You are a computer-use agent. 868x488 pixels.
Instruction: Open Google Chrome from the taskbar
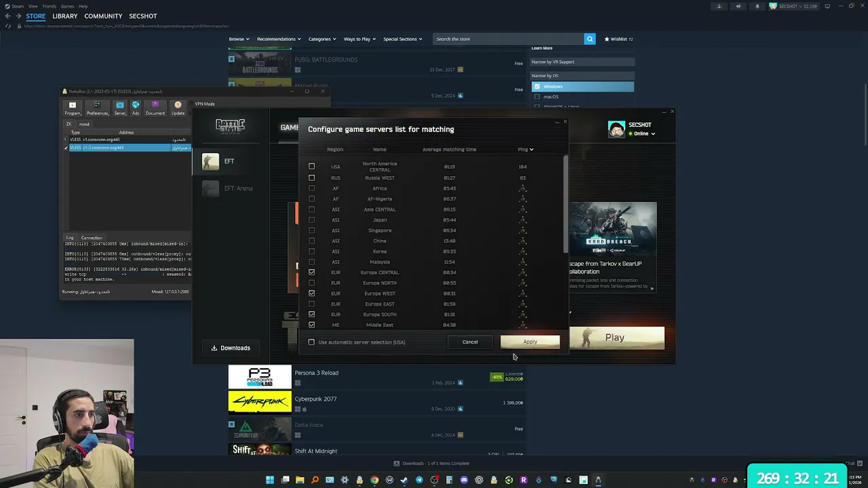pos(374,480)
